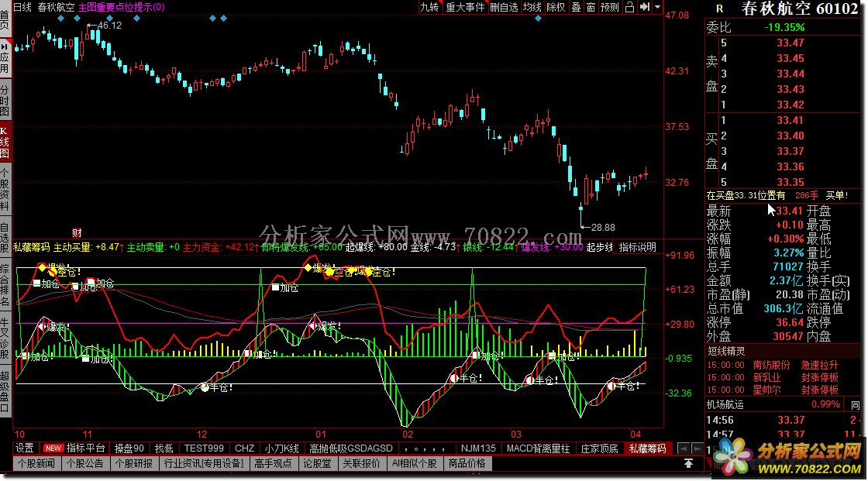Click 主图重要点位提示(0) indicator label
The image size is (868, 481).
tap(121, 7)
